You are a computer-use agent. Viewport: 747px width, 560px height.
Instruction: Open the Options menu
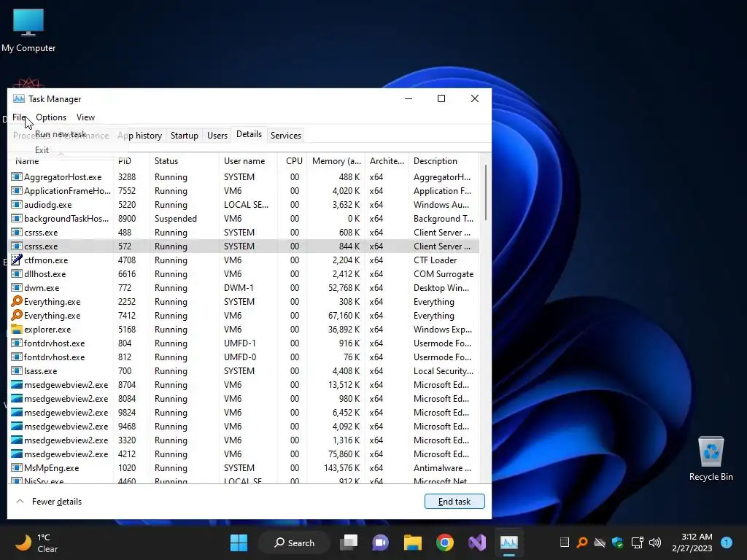click(x=51, y=117)
